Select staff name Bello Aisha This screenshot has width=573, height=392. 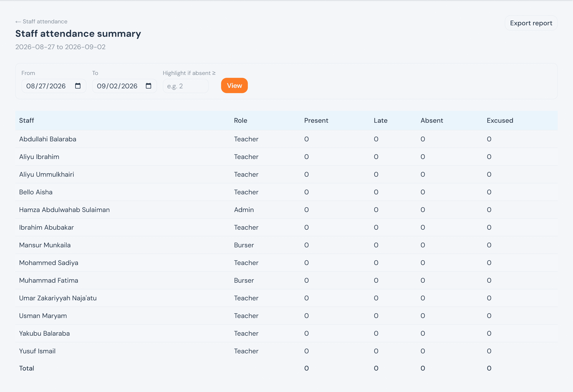pyautogui.click(x=36, y=192)
